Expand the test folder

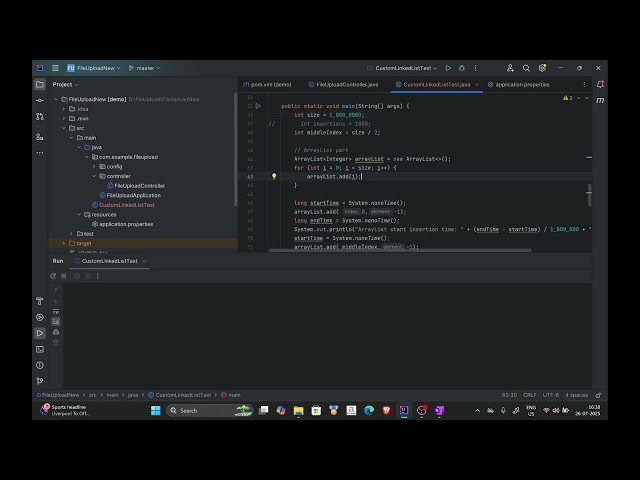71,234
